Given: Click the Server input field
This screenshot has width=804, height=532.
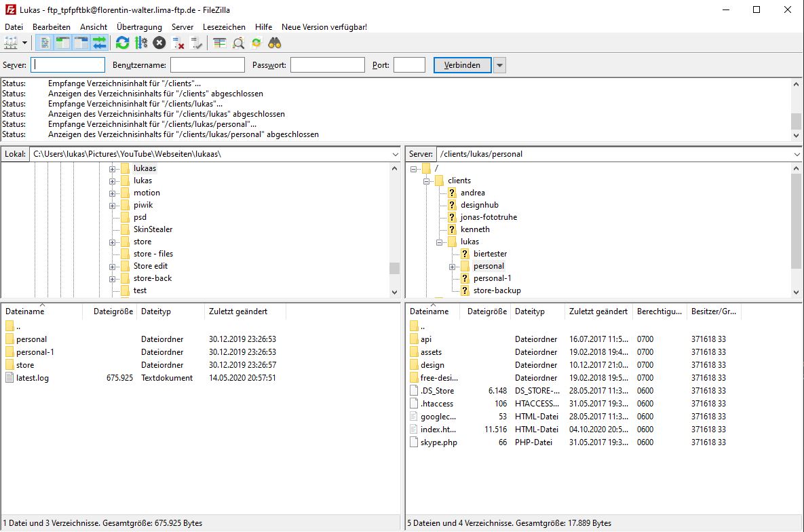Looking at the screenshot, I should (69, 65).
